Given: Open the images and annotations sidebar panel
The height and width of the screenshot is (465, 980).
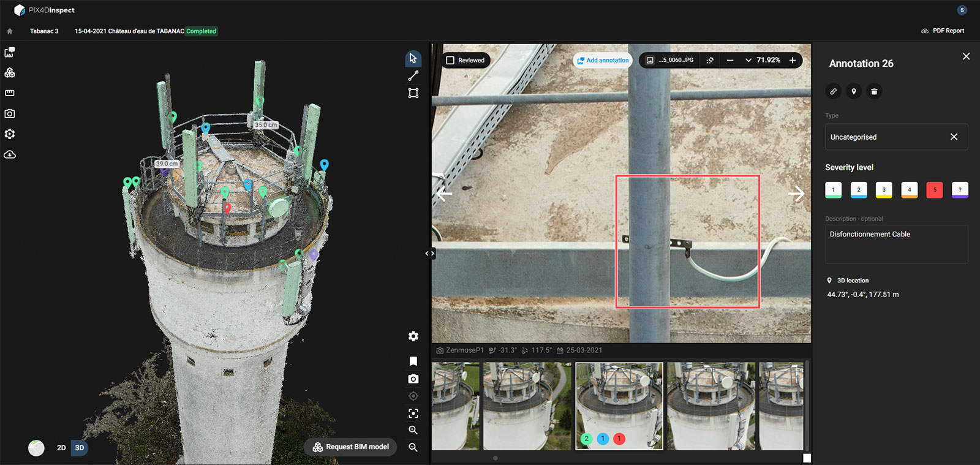Looking at the screenshot, I should (10, 52).
